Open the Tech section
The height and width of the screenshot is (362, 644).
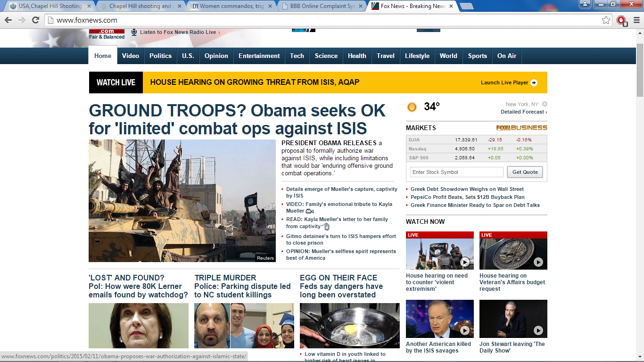[297, 56]
